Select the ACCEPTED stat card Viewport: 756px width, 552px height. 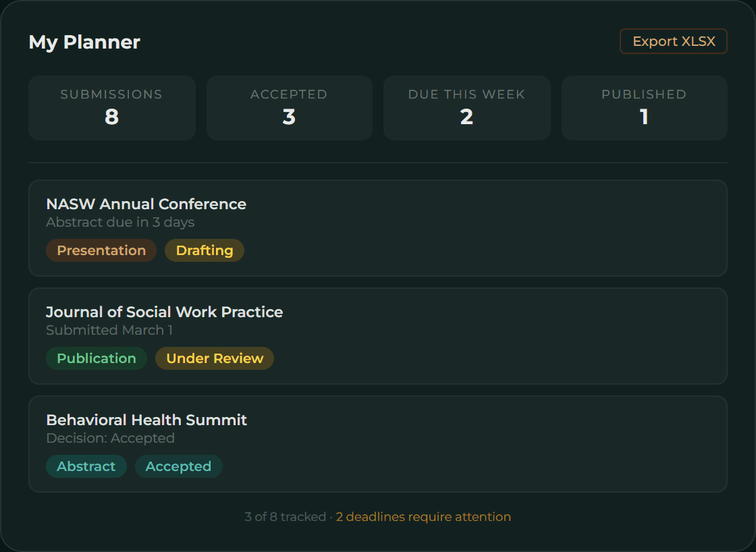click(289, 108)
